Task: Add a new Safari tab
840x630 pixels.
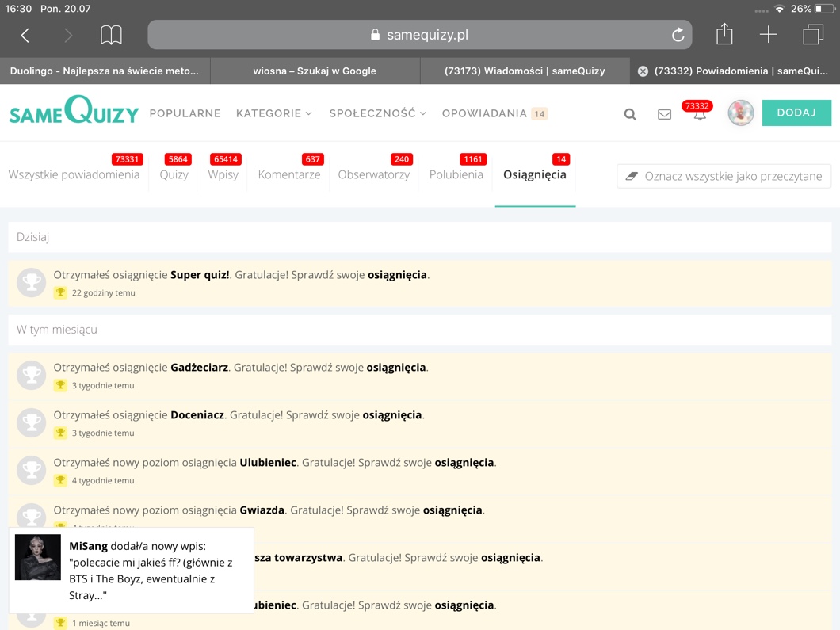Action: pos(768,35)
